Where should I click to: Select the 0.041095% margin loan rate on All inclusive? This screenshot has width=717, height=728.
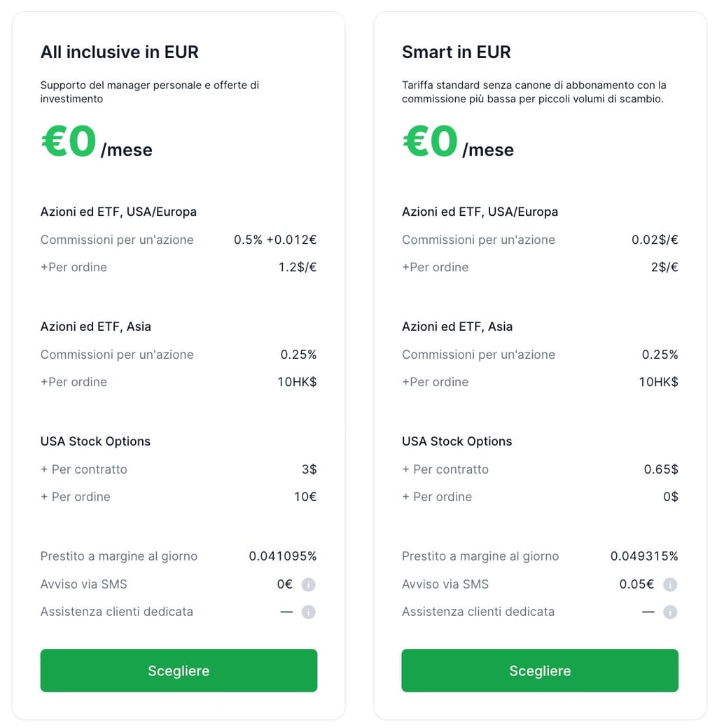point(282,556)
